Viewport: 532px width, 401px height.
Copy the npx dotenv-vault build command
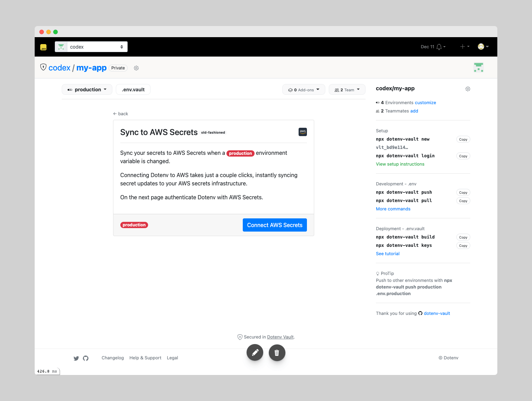point(463,237)
